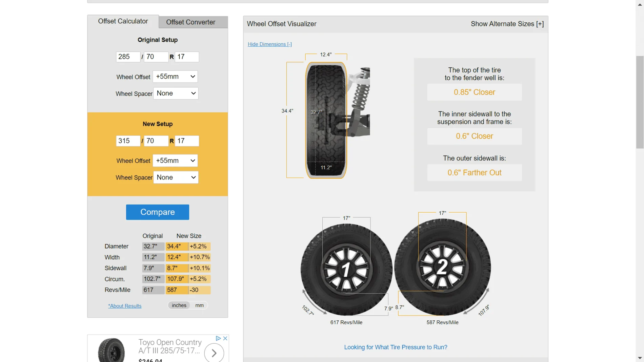Screen dimensions: 644x362
Task: Switch results units to inches
Action: (x=179, y=305)
